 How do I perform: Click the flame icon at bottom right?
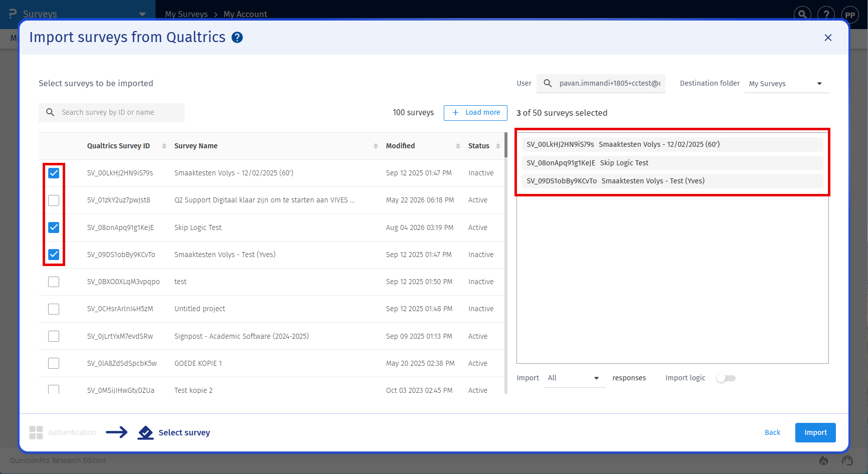click(x=823, y=460)
